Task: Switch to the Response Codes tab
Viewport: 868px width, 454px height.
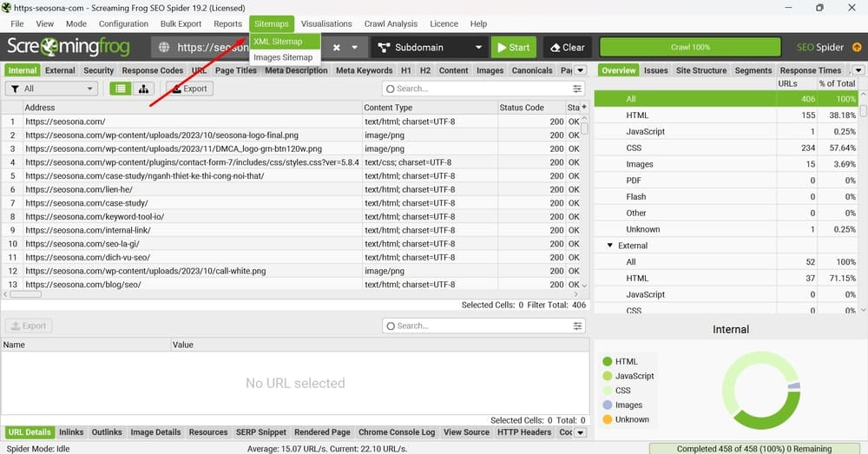Action: point(152,70)
